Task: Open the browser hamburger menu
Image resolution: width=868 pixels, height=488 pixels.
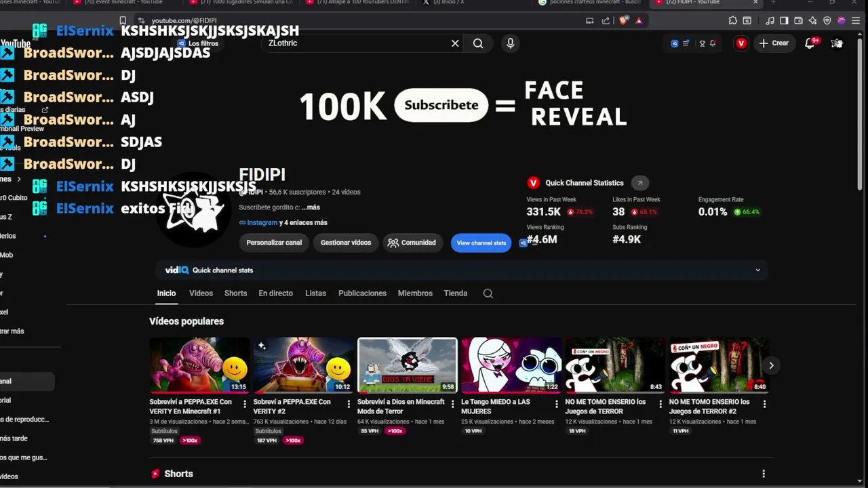Action: pyautogui.click(x=856, y=20)
